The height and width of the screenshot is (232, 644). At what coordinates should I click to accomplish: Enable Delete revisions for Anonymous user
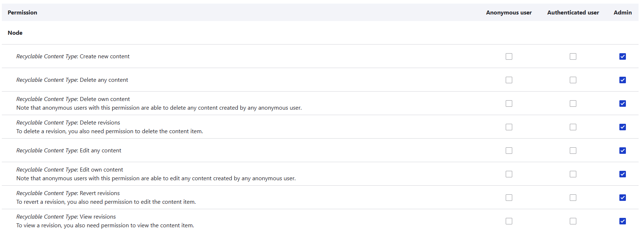point(509,127)
